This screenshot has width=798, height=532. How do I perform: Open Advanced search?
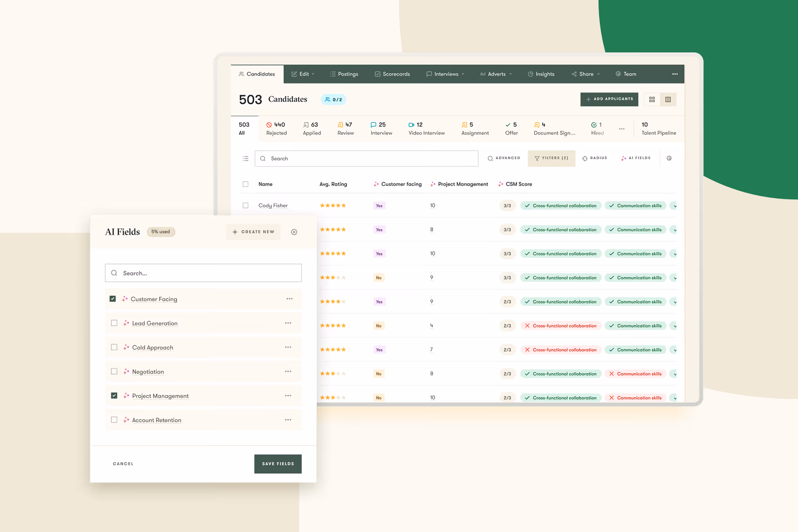(x=504, y=158)
